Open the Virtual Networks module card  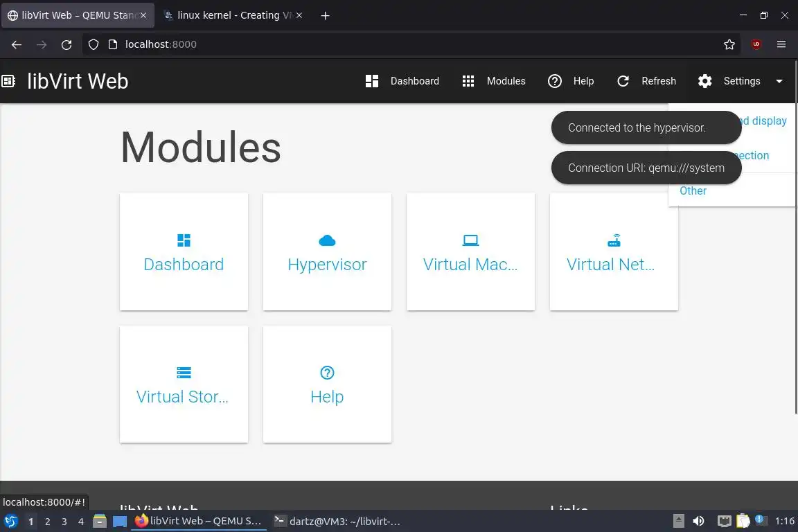point(614,251)
